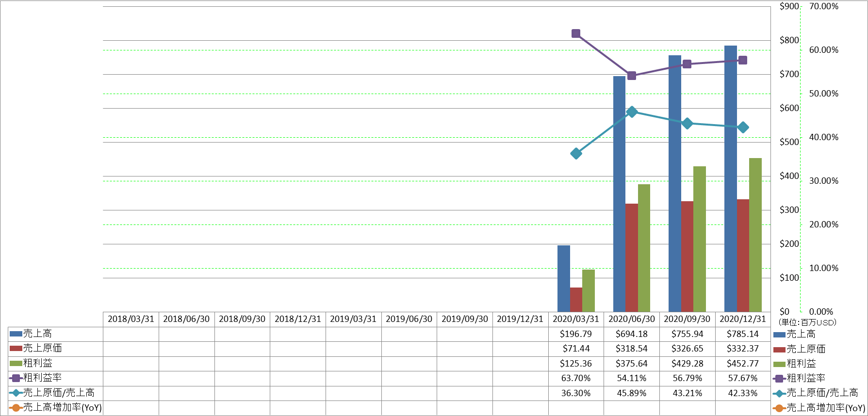Click the green 粗利益 bar for 2020/09/30
Image resolution: width=868 pixels, height=416 pixels.
[x=700, y=239]
